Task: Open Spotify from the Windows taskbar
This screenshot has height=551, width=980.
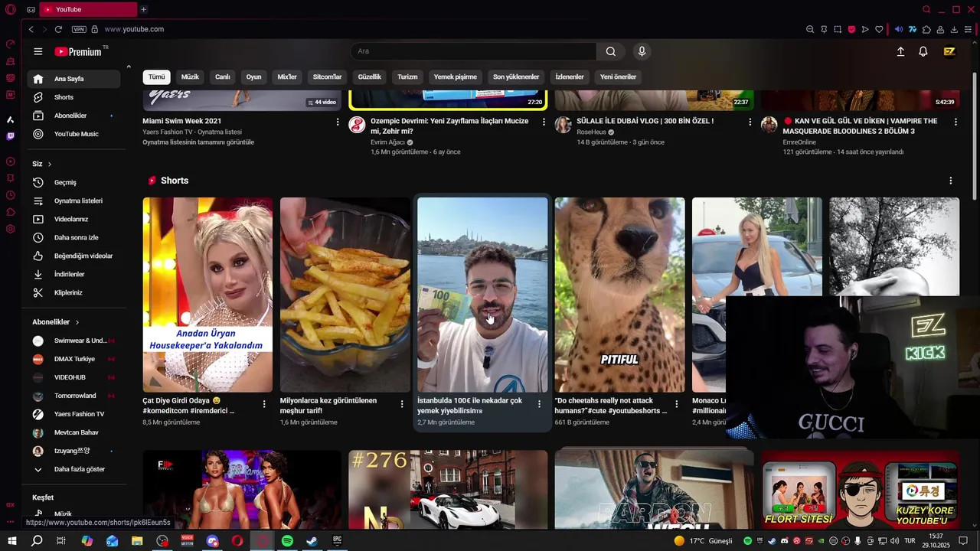Action: (x=287, y=541)
